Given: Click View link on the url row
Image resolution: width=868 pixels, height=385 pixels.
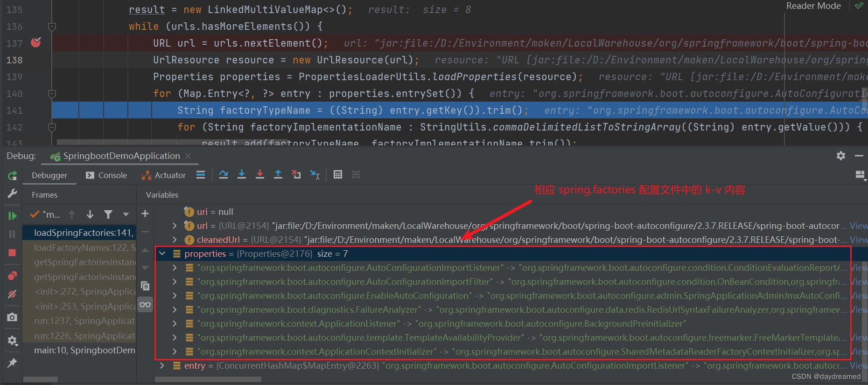Looking at the screenshot, I should [859, 226].
